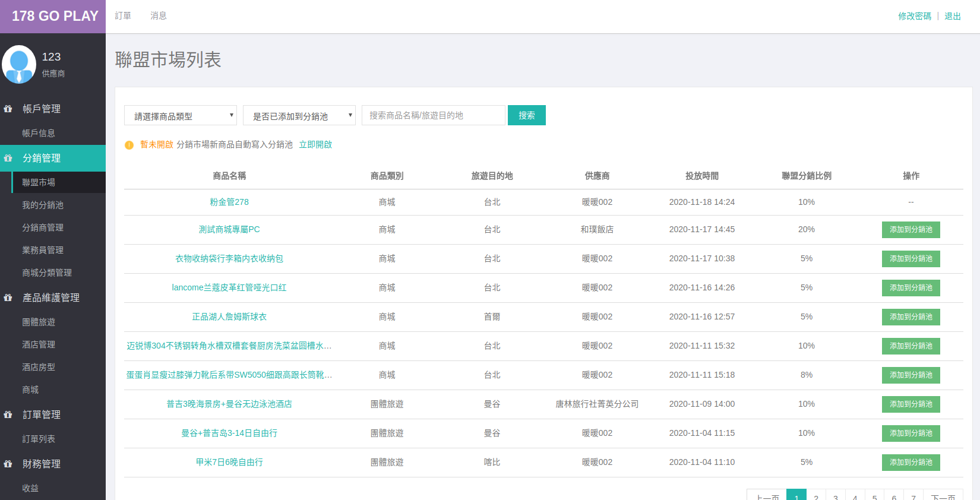Viewport: 980px width, 500px height.
Task: Add 甲米7日6晚自由行 to 分銷池
Action: 911,463
